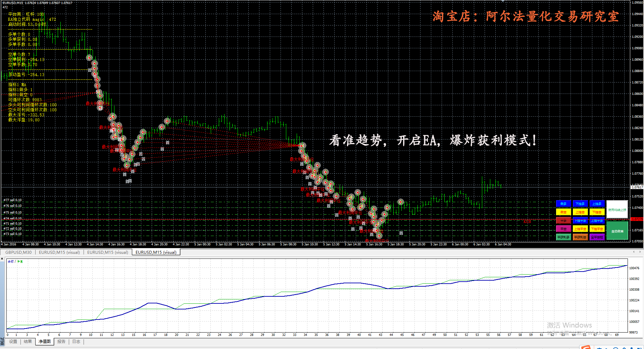
Task: Click the yellow 上挂平空 button
Action: point(580,229)
